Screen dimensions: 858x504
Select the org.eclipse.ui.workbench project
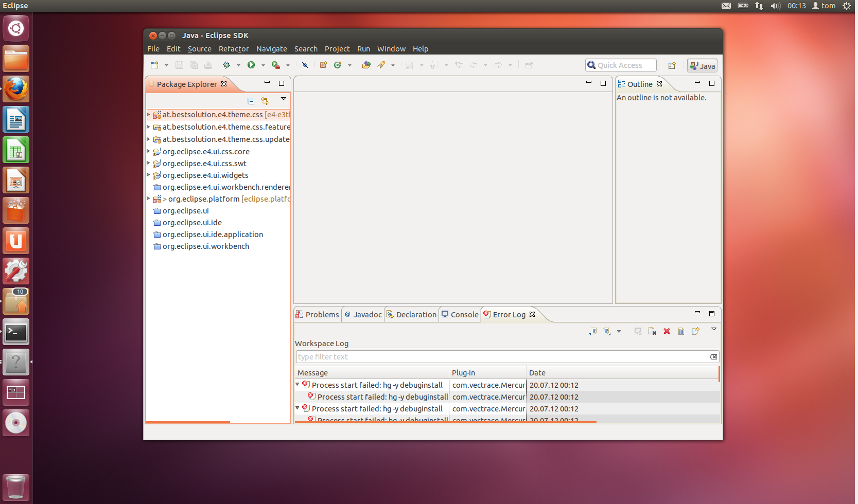tap(201, 246)
